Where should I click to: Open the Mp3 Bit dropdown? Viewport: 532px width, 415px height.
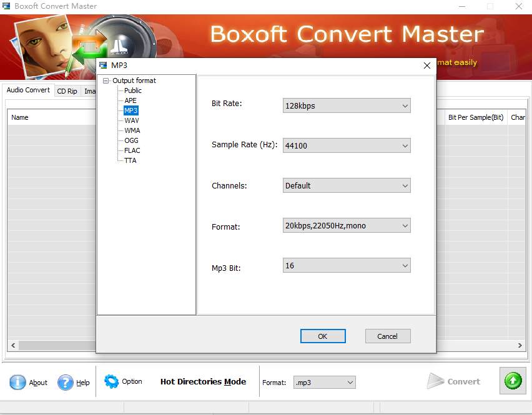click(x=347, y=265)
